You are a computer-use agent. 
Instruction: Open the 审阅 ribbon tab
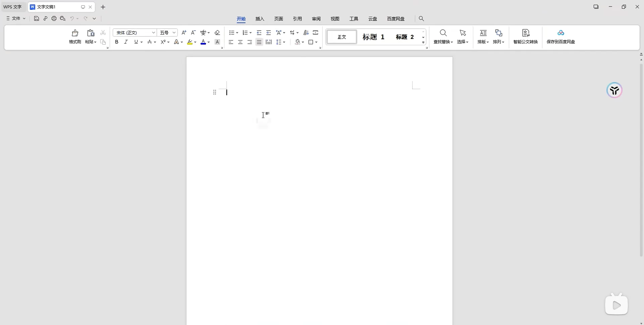(x=316, y=19)
